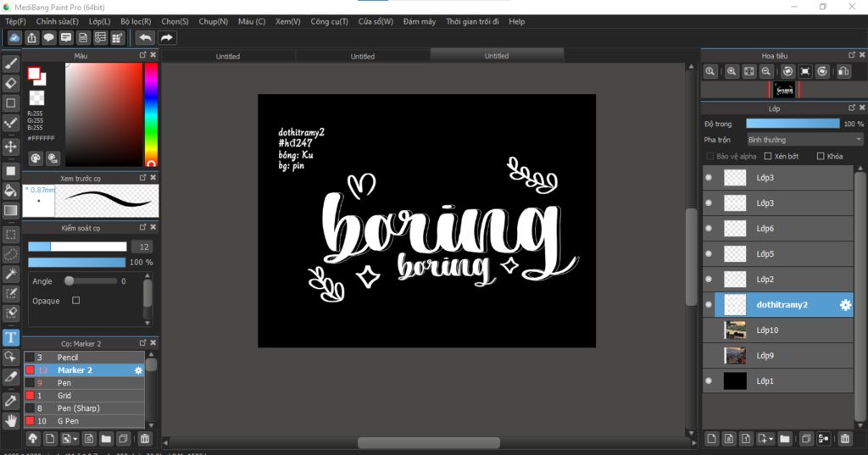868x455 pixels.
Task: Select the Lớp9 layer
Action: [x=778, y=356]
